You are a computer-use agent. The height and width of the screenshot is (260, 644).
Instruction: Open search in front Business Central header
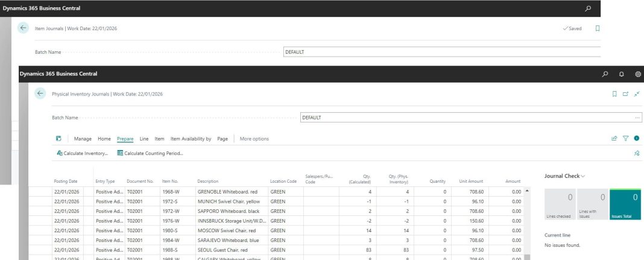click(605, 74)
